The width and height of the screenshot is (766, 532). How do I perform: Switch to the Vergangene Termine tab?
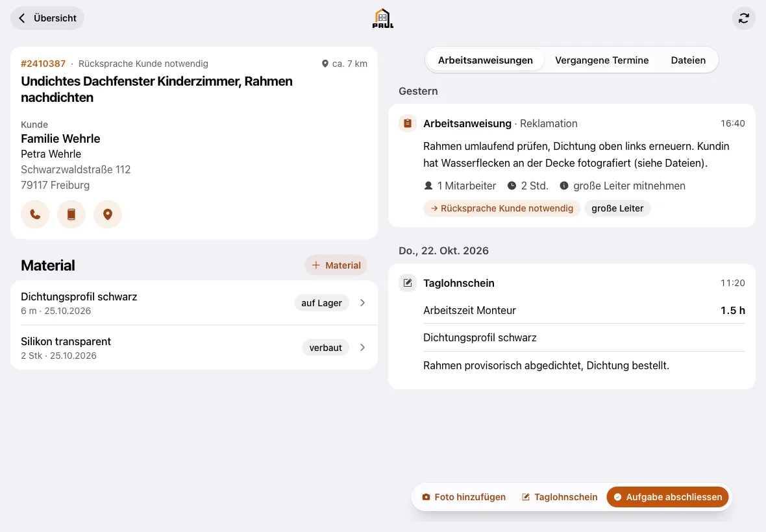tap(602, 60)
